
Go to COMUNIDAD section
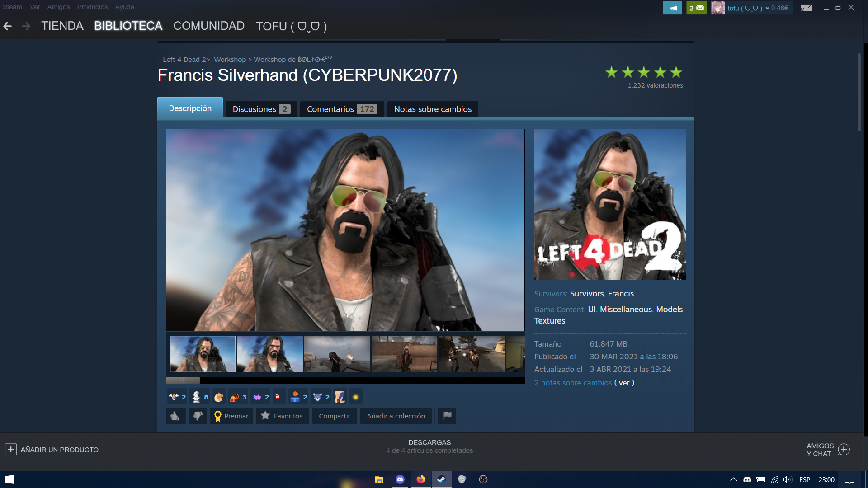tap(209, 26)
